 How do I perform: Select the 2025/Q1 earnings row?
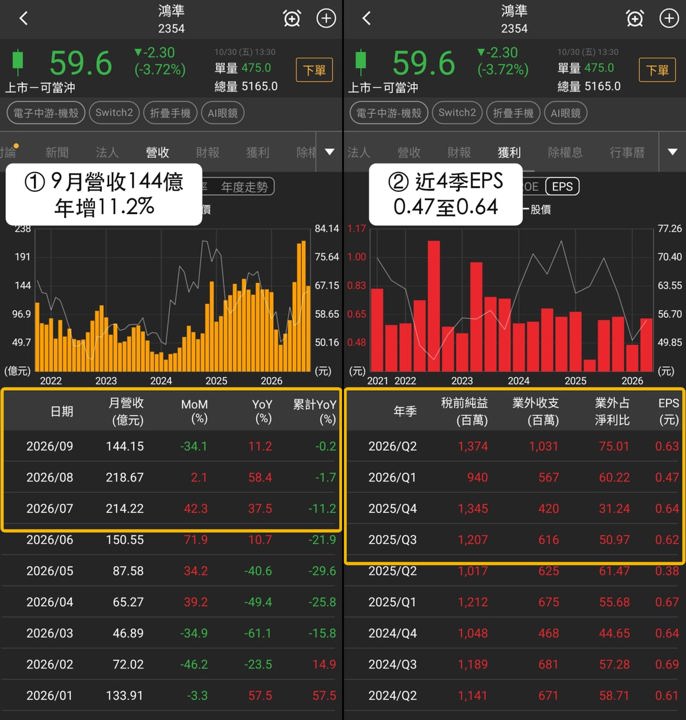[x=515, y=602]
